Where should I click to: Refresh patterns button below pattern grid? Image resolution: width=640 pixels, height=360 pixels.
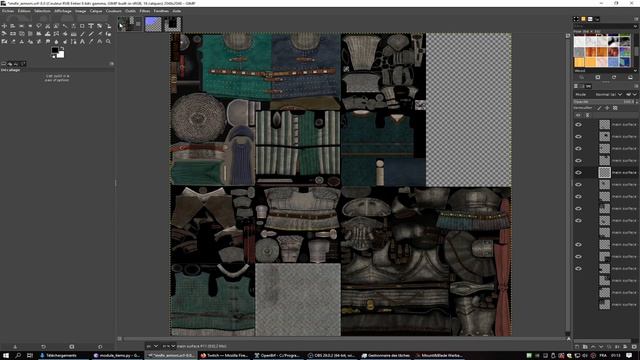click(x=614, y=77)
